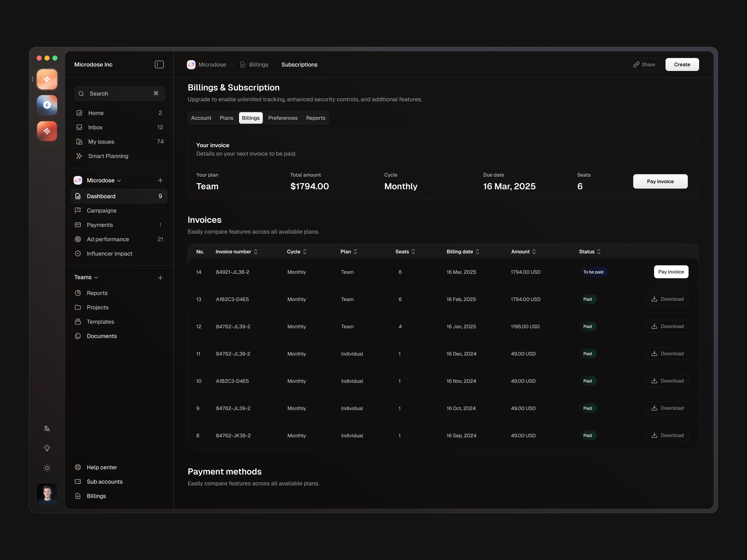
Task: Click Microdose breadcrumb logo
Action: pyautogui.click(x=191, y=64)
